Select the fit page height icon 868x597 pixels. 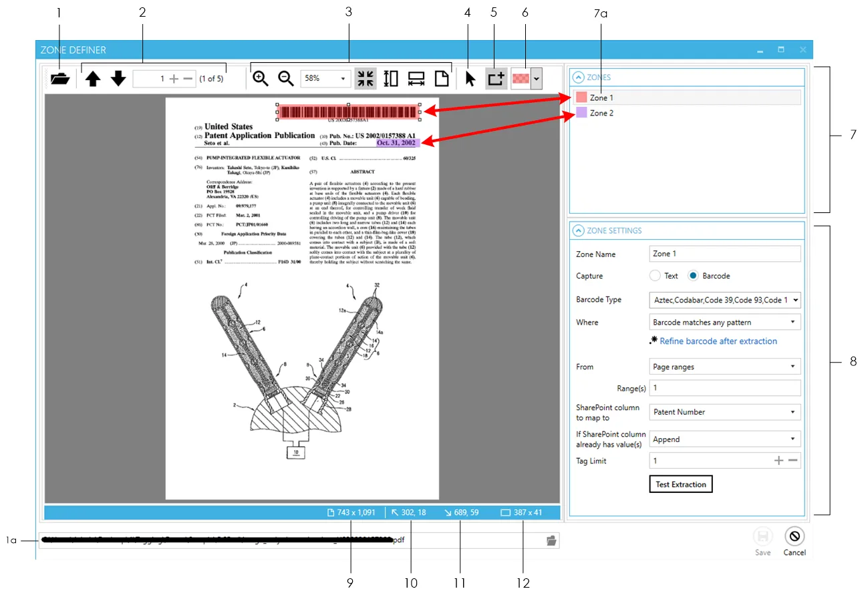(x=391, y=79)
